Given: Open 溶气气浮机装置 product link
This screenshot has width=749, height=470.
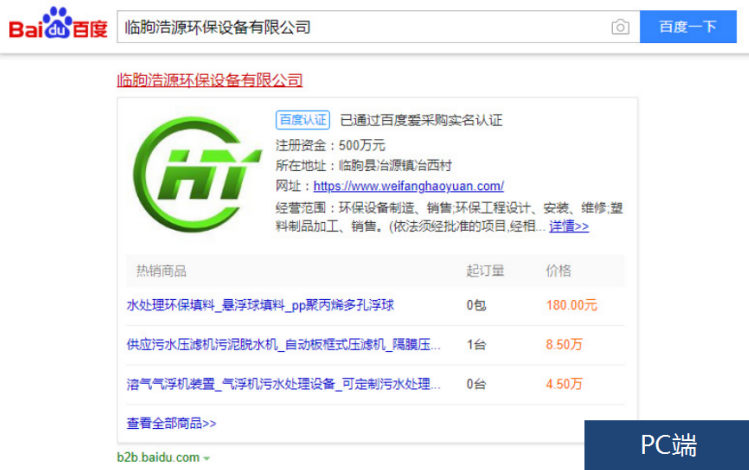Looking at the screenshot, I should 283,384.
